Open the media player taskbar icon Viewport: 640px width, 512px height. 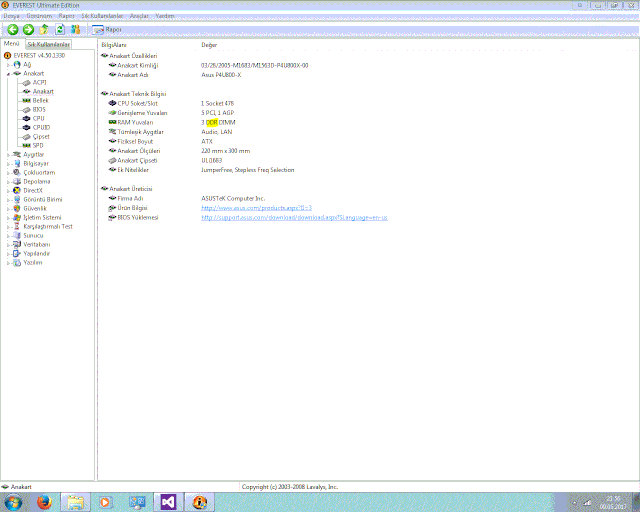click(x=106, y=502)
